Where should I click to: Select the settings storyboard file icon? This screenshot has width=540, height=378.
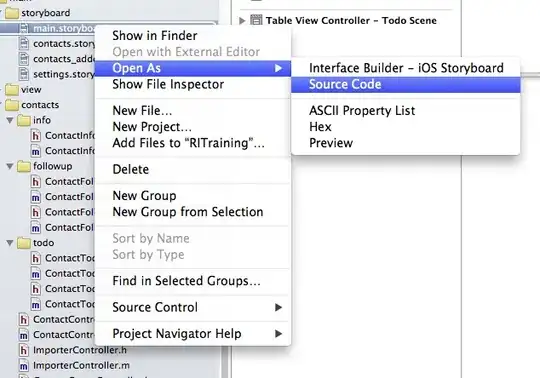(x=24, y=74)
